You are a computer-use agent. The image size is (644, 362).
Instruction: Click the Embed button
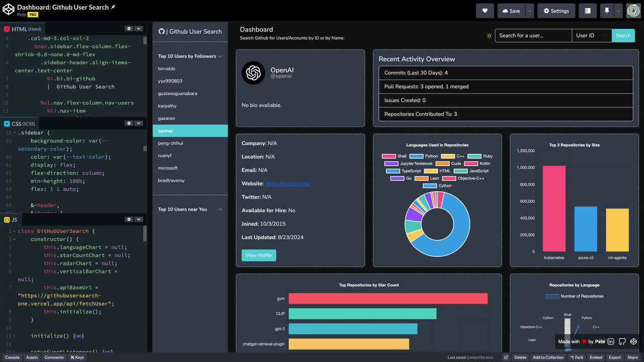(x=596, y=357)
